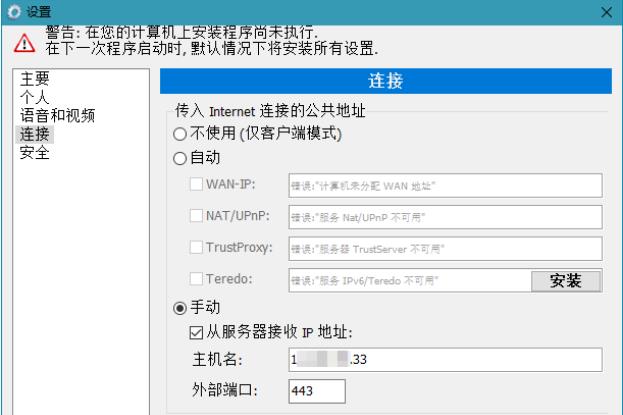
Task: Open the 安全 settings category
Action: click(x=35, y=153)
